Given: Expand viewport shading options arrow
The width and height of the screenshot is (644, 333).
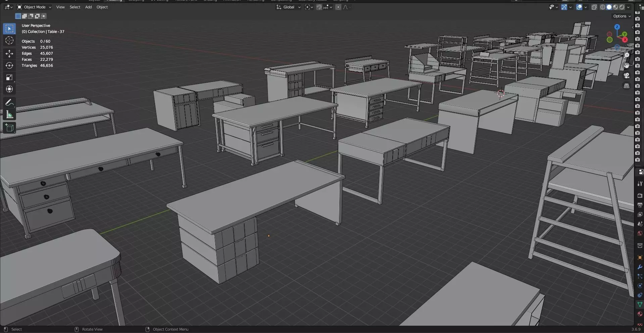Looking at the screenshot, I should click(628, 7).
